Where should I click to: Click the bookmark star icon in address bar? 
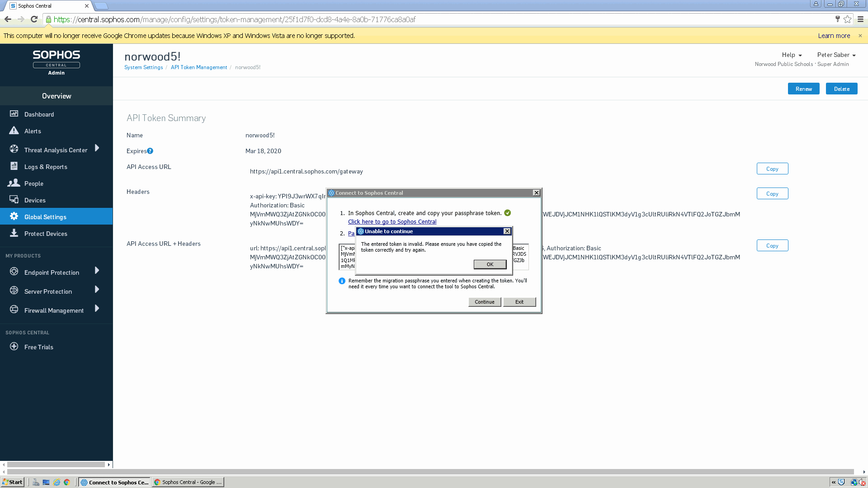[847, 19]
